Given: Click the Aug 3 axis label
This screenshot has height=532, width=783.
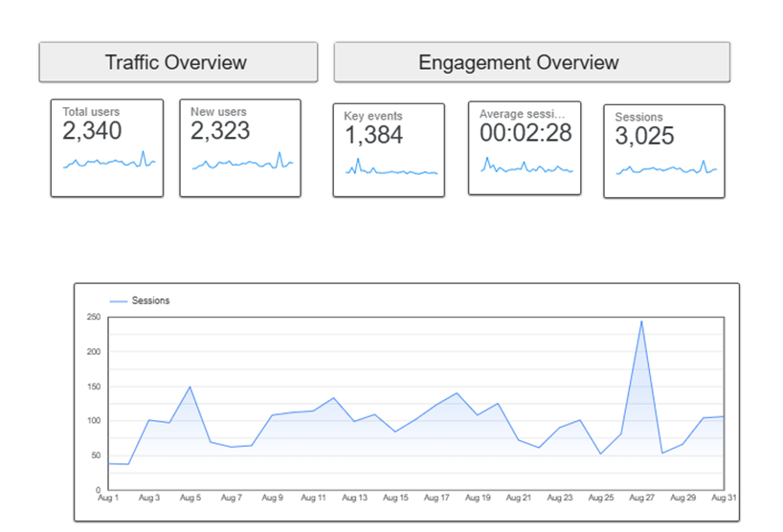Looking at the screenshot, I should [x=148, y=498].
